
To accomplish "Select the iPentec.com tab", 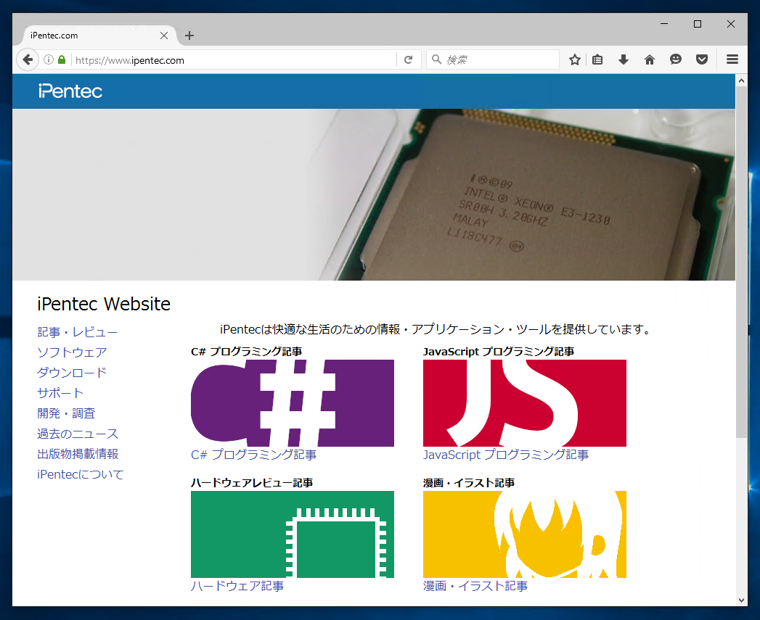I will coord(99,35).
